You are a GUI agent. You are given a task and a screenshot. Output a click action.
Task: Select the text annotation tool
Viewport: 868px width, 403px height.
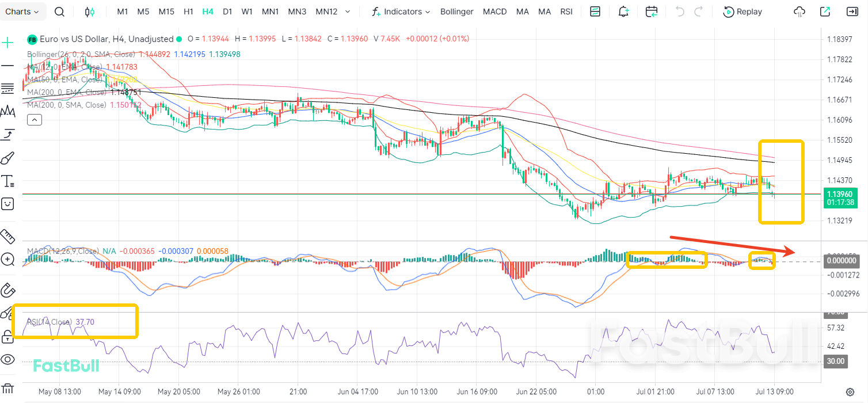[x=7, y=181]
